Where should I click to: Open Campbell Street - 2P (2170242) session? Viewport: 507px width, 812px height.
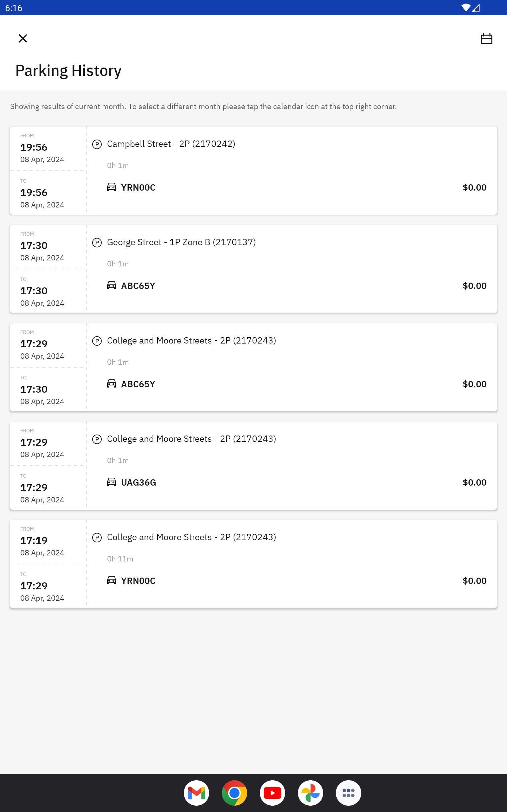coord(171,144)
